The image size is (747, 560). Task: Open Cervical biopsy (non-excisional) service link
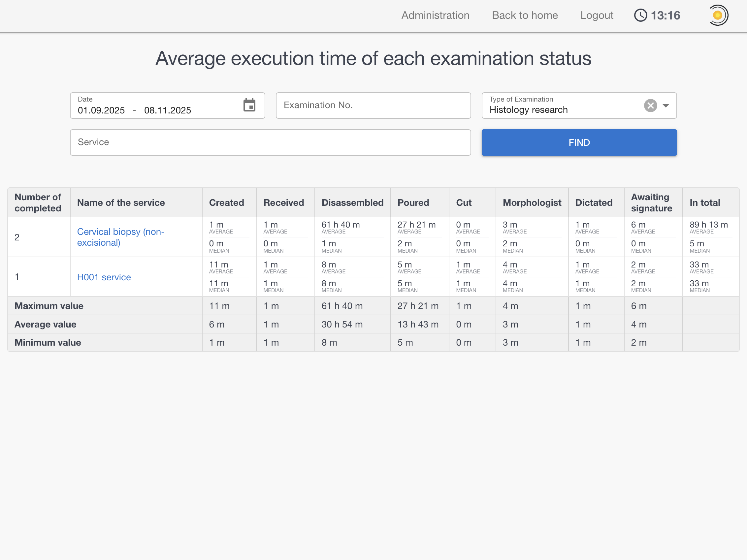(120, 237)
